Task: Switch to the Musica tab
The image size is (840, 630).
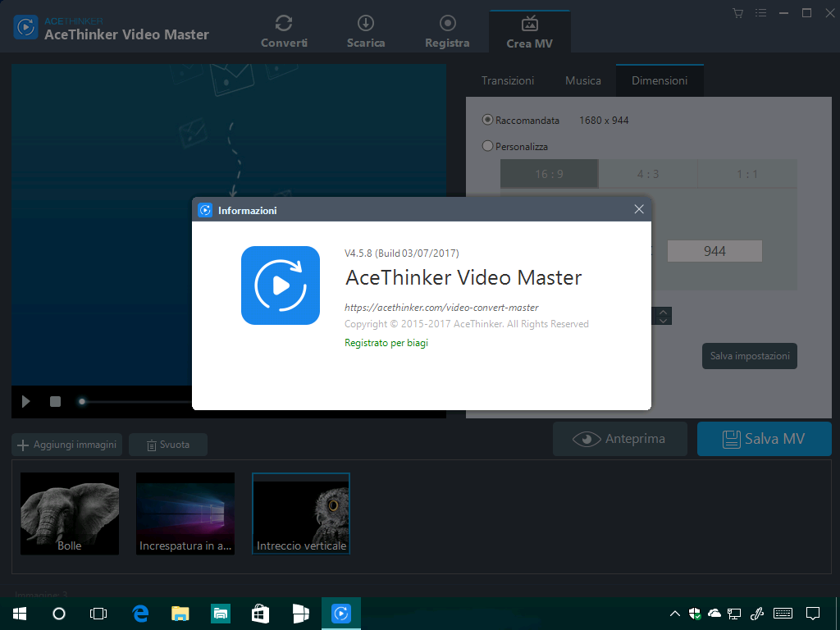Action: tap(583, 80)
